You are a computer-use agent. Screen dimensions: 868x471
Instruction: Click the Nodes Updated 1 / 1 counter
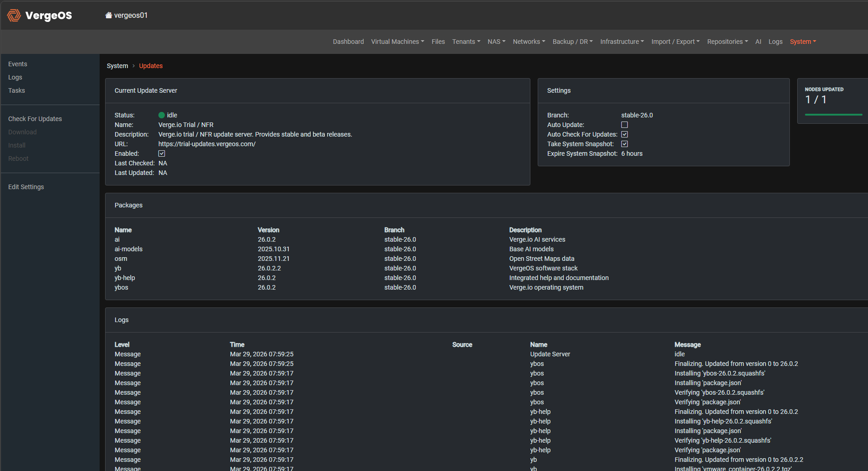click(815, 100)
